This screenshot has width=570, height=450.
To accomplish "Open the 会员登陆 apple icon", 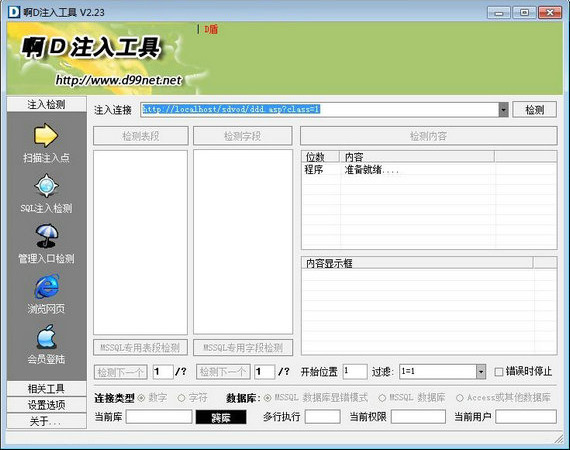I will pyautogui.click(x=47, y=337).
